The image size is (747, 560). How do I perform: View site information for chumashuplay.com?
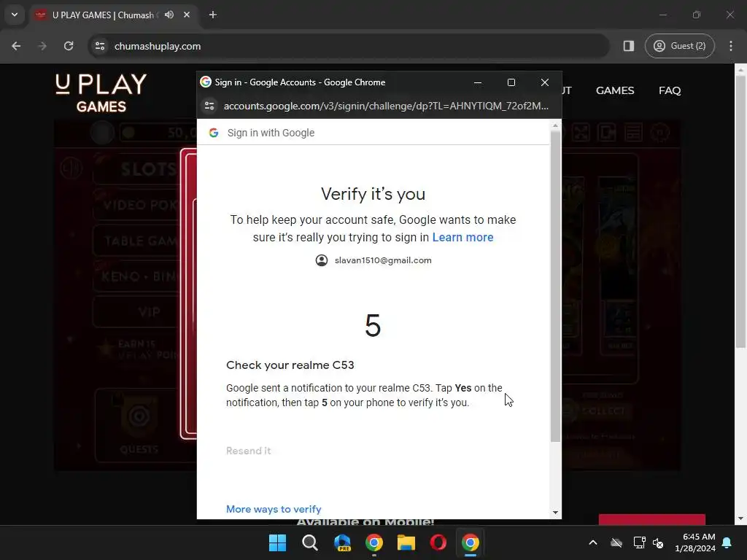pos(100,46)
